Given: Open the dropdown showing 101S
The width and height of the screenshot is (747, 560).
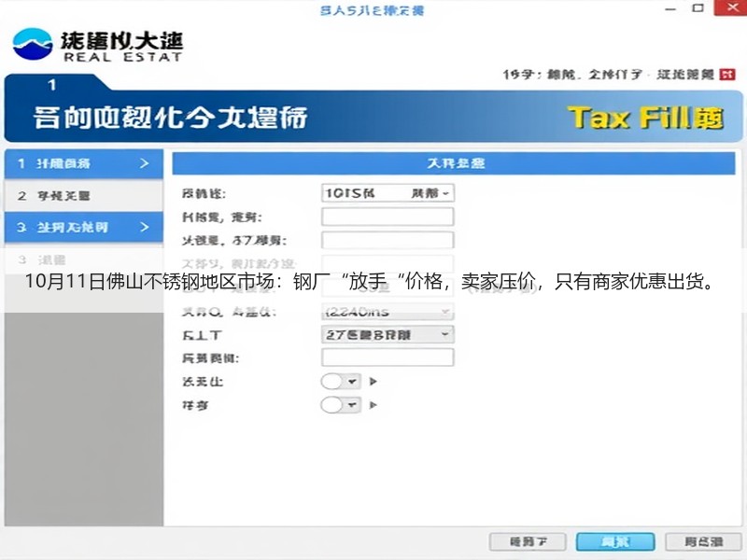Looking at the screenshot, I should point(388,193).
